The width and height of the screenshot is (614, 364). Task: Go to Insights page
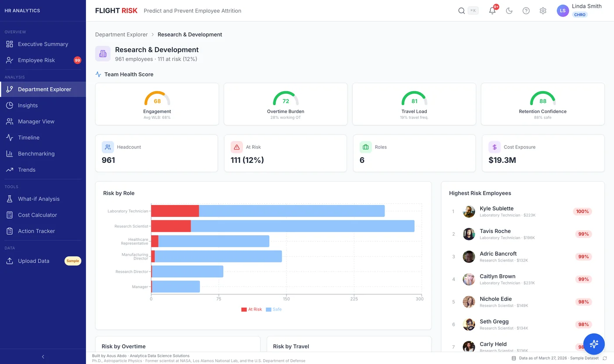pyautogui.click(x=43, y=106)
